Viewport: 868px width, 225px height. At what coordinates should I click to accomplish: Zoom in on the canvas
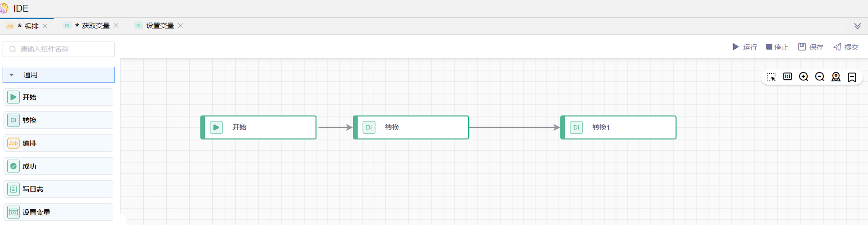click(x=803, y=77)
